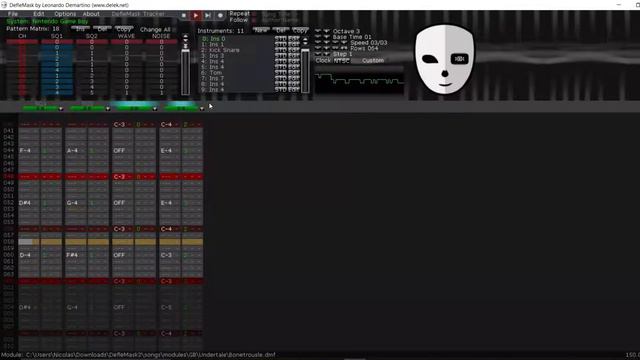
Task: Click first Step arrow
Action: pyautogui.click(x=318, y=54)
